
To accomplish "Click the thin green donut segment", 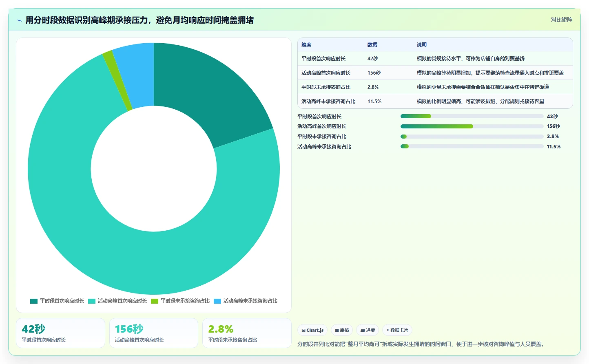I will tap(119, 82).
